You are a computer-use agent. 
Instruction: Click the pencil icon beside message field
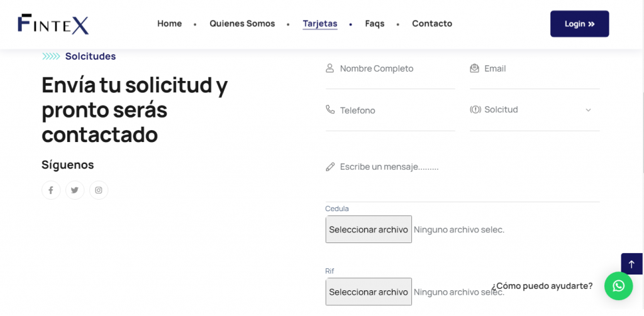coord(330,167)
